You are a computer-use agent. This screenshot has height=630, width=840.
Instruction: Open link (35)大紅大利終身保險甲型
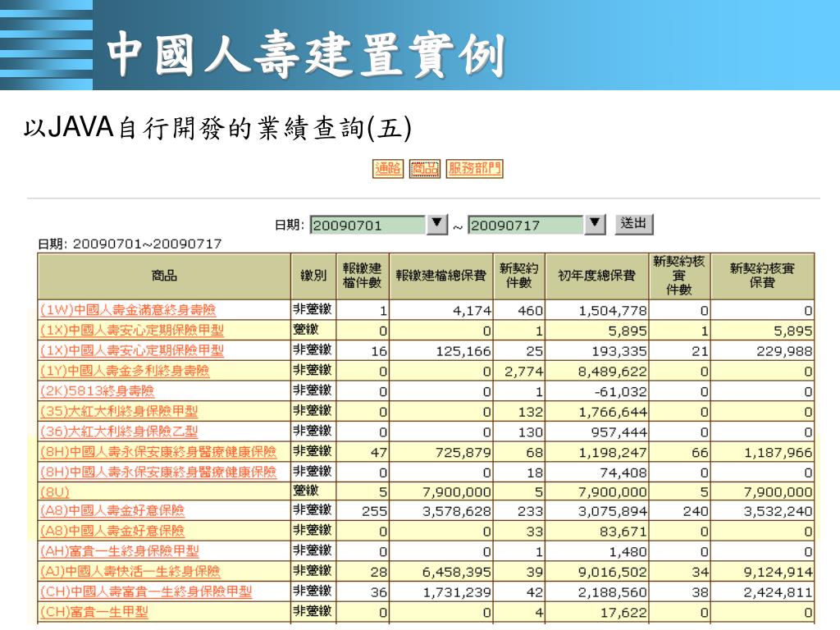point(119,412)
